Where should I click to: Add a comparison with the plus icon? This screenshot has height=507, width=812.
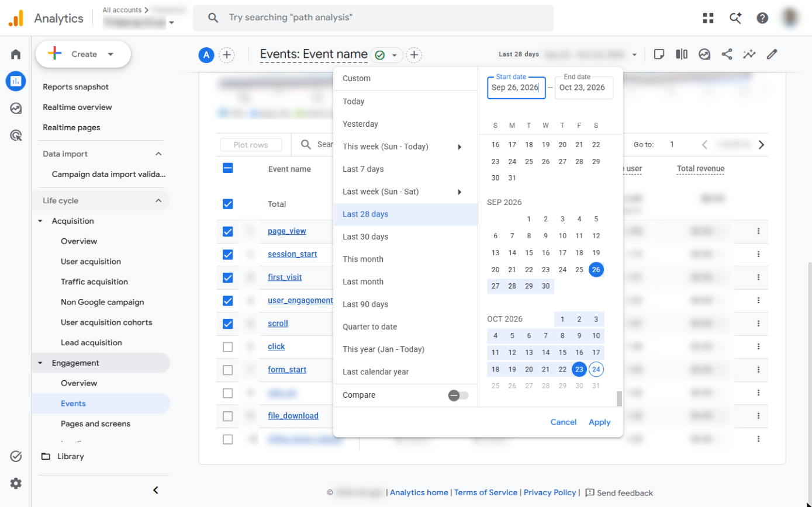pyautogui.click(x=227, y=55)
